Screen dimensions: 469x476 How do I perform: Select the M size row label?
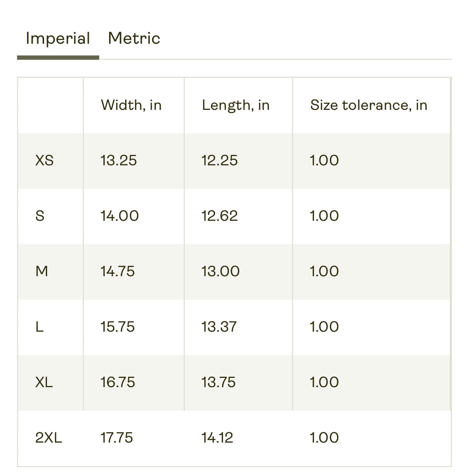click(41, 271)
